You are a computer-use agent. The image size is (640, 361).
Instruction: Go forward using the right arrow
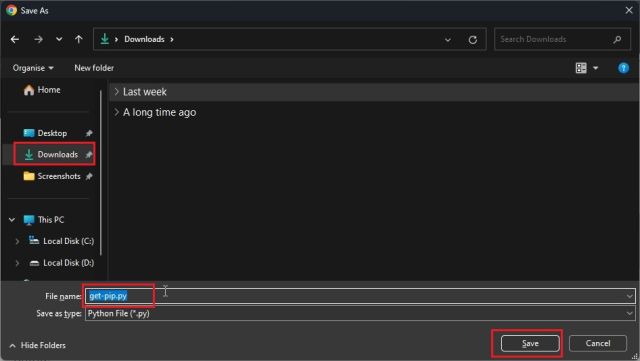coord(38,39)
